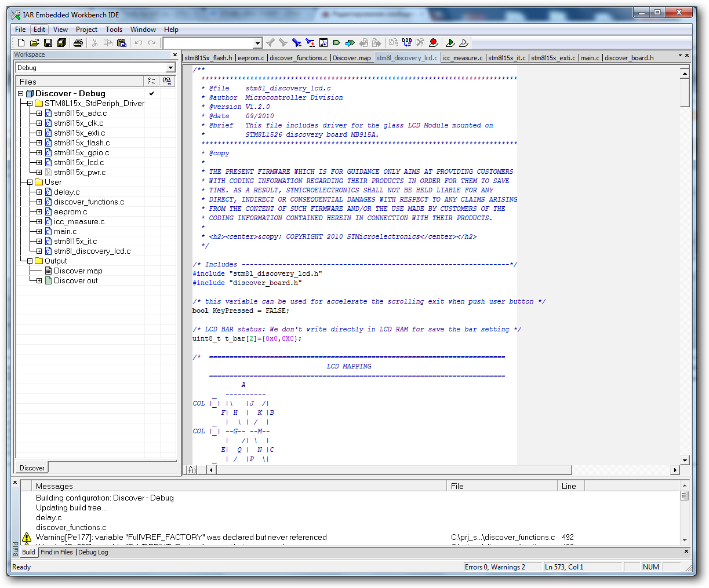Click the Stop Build icon
709x588 pixels.
coord(420,43)
